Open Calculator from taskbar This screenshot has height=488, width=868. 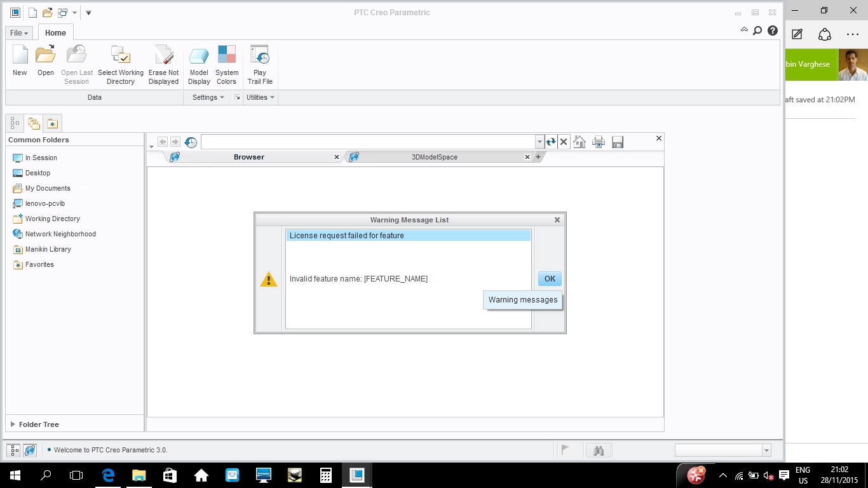(x=325, y=475)
